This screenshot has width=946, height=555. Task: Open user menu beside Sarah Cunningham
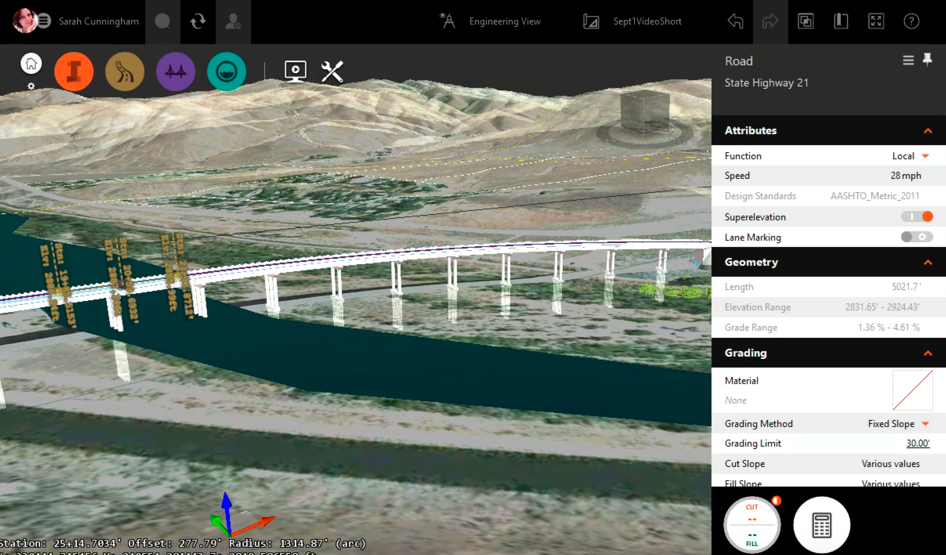click(44, 21)
